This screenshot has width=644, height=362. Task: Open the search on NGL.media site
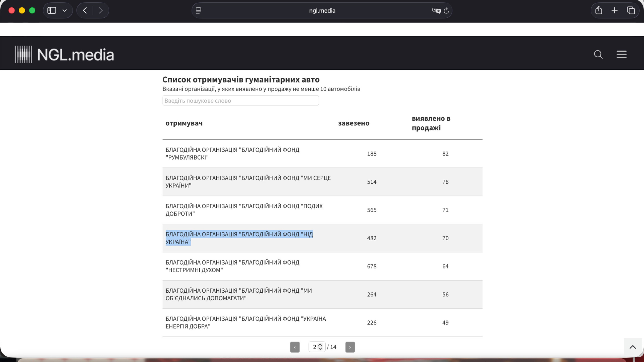[598, 54]
